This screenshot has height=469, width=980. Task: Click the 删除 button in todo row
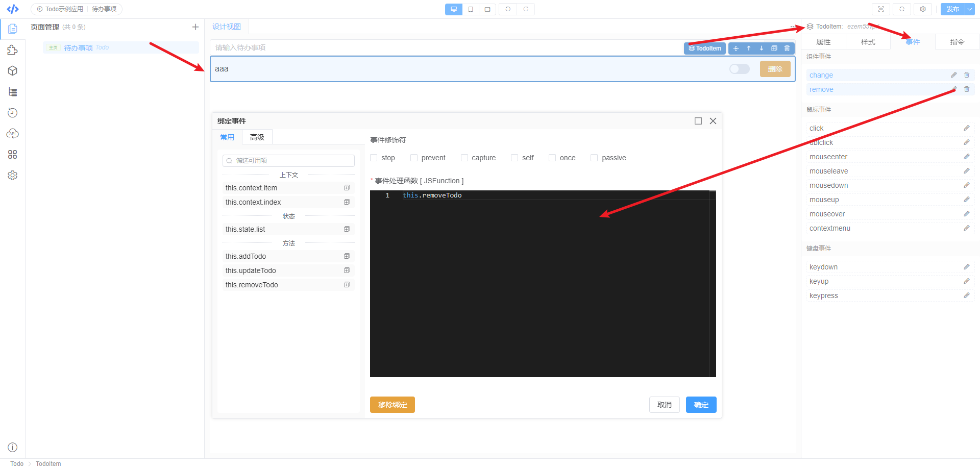coord(775,69)
